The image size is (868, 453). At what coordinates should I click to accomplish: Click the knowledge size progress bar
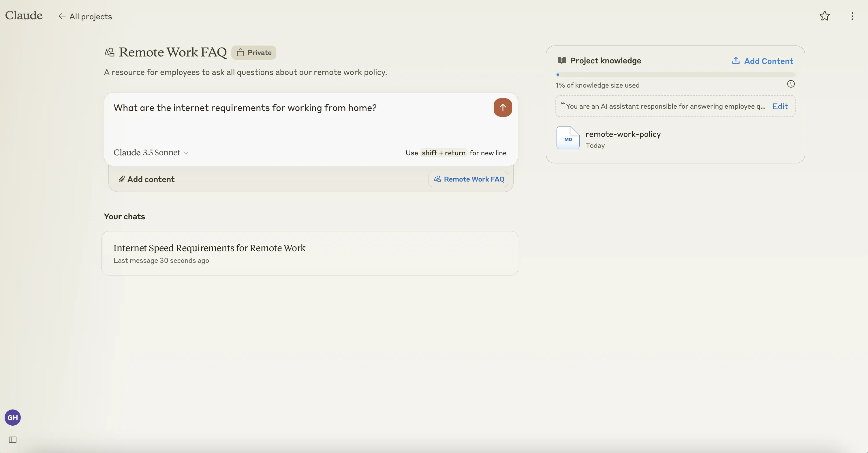coord(675,75)
